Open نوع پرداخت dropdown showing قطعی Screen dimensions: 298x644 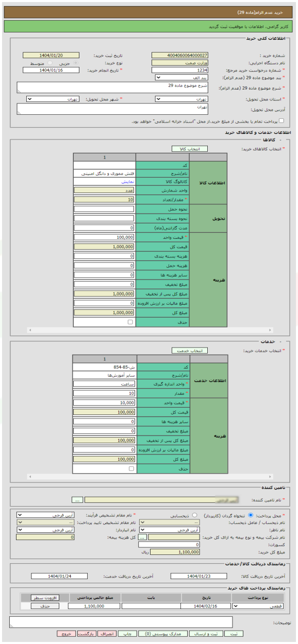click(x=258, y=606)
